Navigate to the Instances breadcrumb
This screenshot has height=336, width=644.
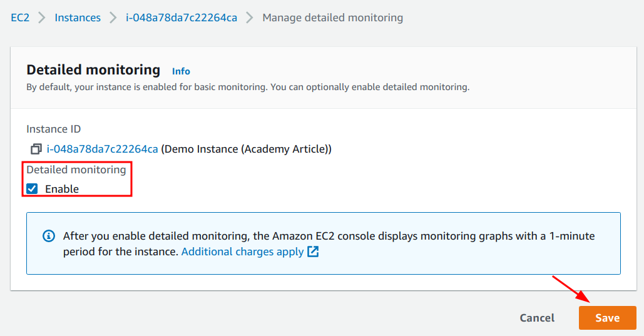[x=78, y=18]
